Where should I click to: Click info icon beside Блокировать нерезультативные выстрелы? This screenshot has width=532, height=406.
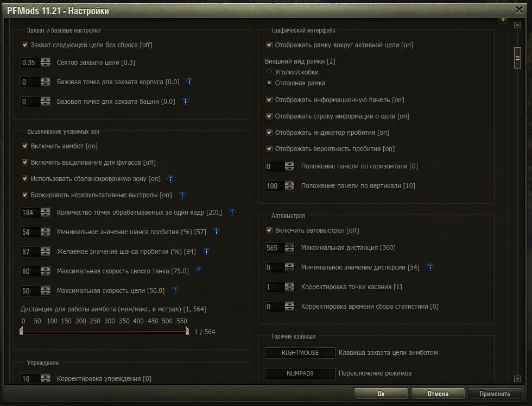click(182, 195)
